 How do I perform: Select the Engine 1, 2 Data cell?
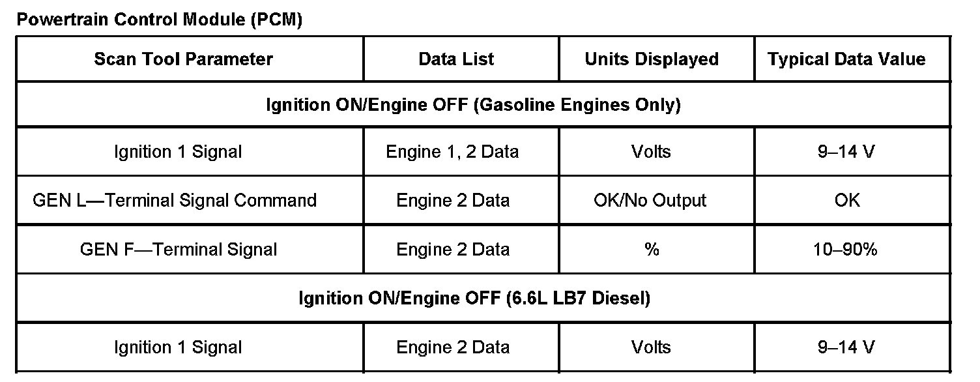click(x=453, y=152)
